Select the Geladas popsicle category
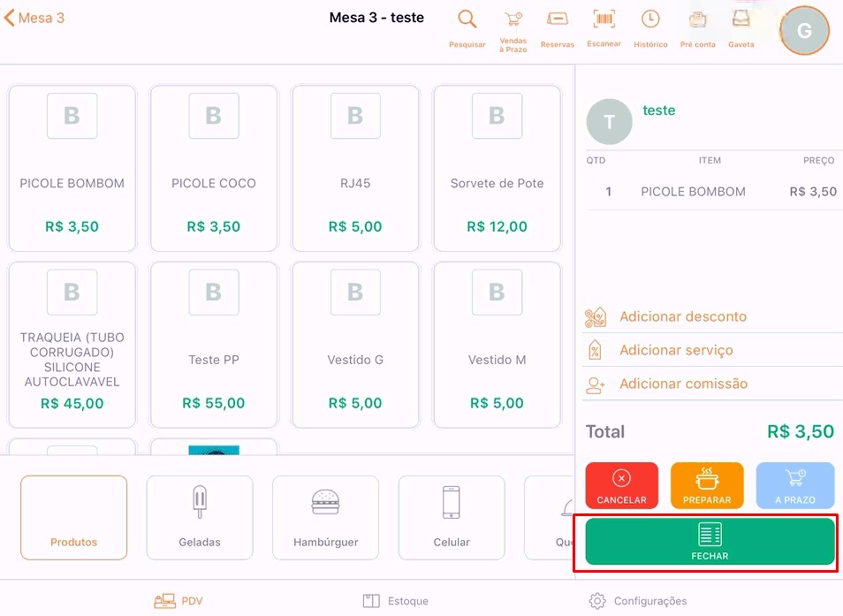Image resolution: width=843 pixels, height=616 pixels. [200, 518]
